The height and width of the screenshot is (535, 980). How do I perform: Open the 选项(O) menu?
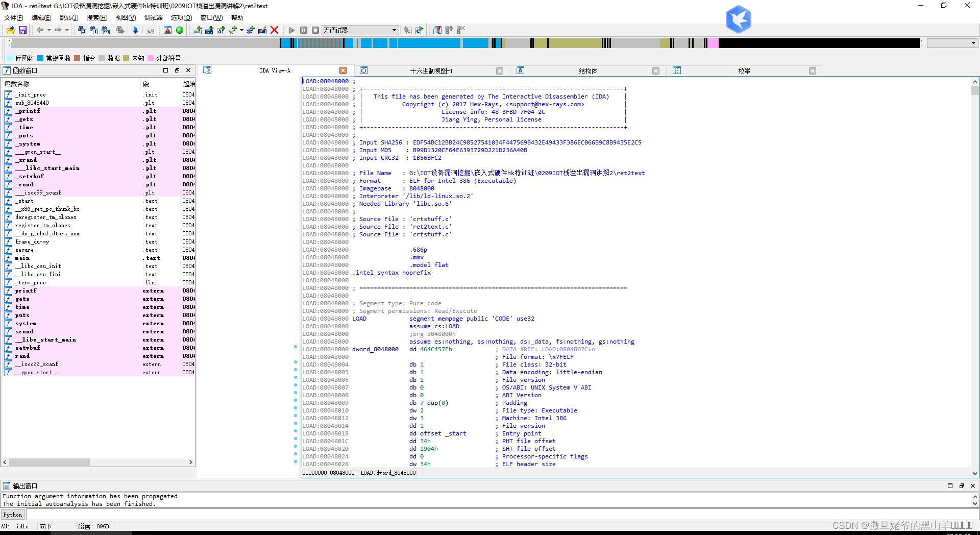point(181,17)
